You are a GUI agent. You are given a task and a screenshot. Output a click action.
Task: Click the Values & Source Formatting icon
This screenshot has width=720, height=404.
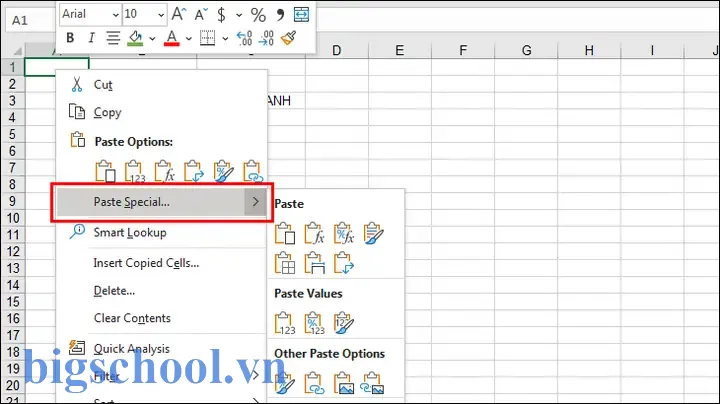point(344,323)
